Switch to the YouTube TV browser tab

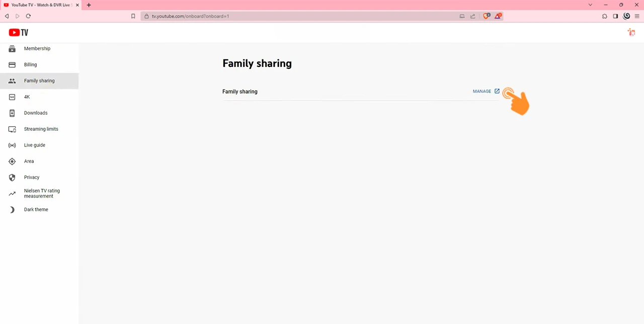click(x=40, y=5)
